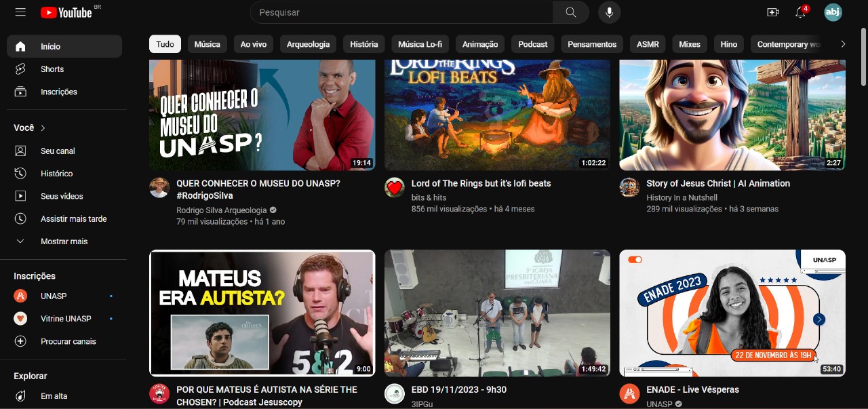Select the Música Lo-fi filter chip

(420, 44)
